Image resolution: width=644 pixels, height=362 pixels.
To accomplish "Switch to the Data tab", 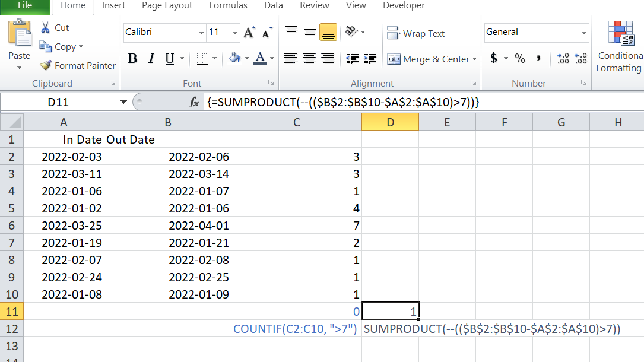I will 274,6.
